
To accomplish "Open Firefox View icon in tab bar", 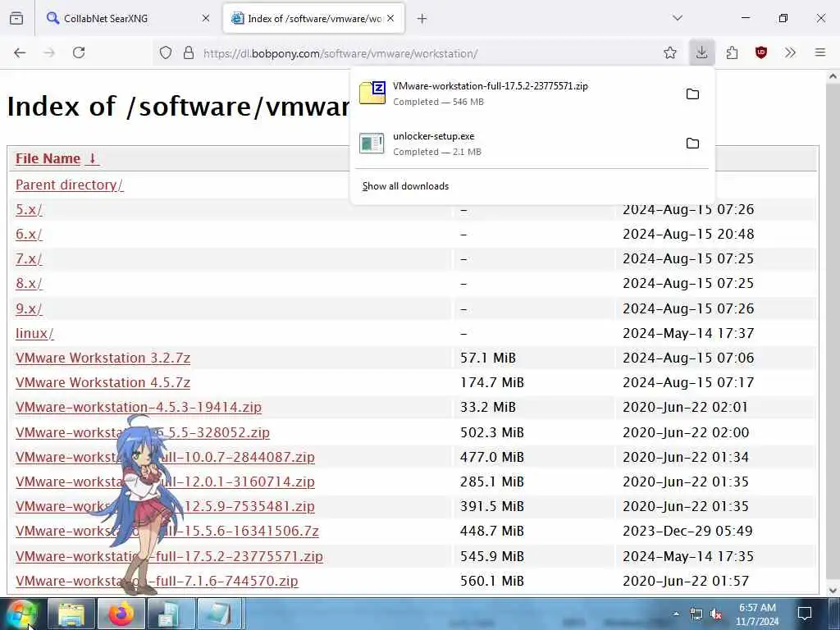I will (16, 18).
